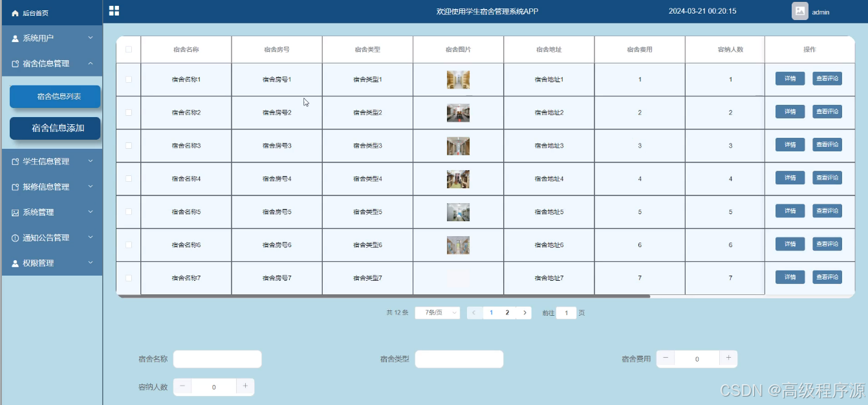Check the row checkbox for 宿舍名称1
Screen dimensions: 868x405
129,80
